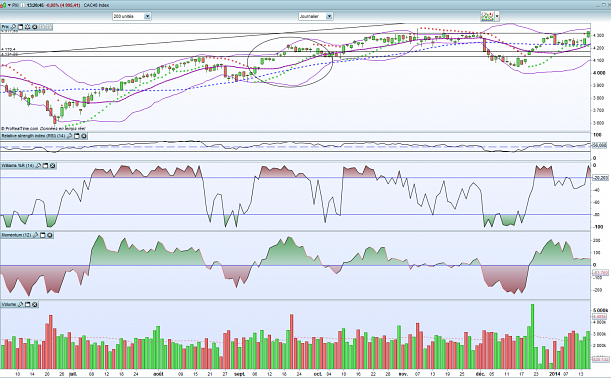Open the title bar dropdown arrow menu
The image size is (611, 378).
point(9,5)
